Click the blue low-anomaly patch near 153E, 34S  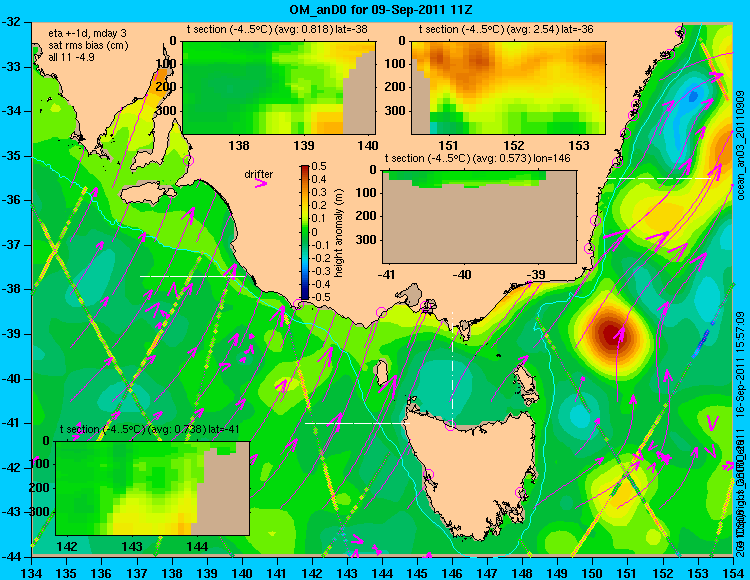pos(692,97)
